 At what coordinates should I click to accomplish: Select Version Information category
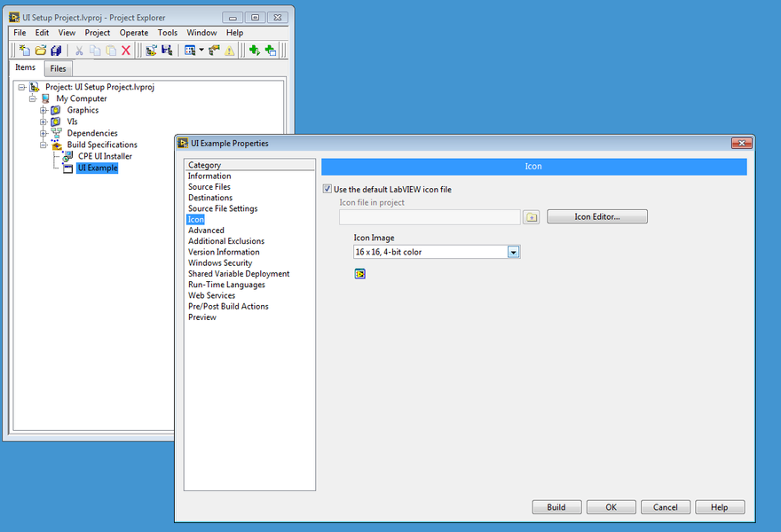click(224, 252)
